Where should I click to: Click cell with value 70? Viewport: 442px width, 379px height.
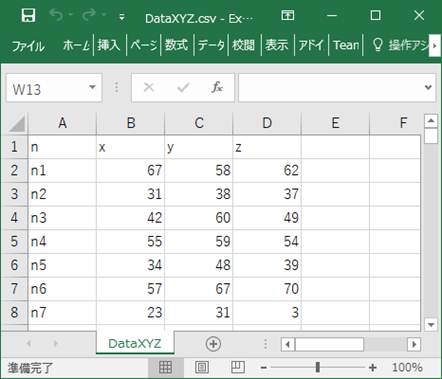tap(267, 289)
